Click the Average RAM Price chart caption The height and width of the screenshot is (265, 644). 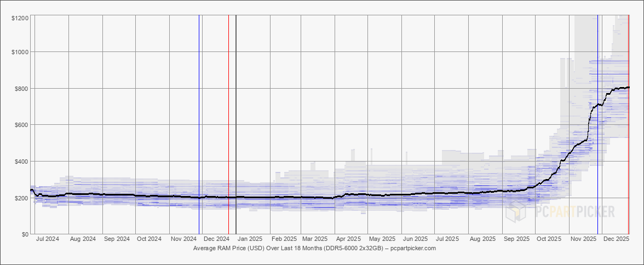(x=314, y=249)
